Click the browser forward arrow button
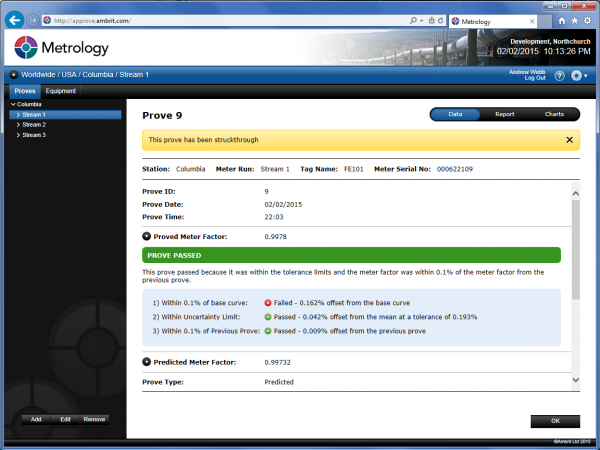This screenshot has width=600, height=450. [33, 20]
